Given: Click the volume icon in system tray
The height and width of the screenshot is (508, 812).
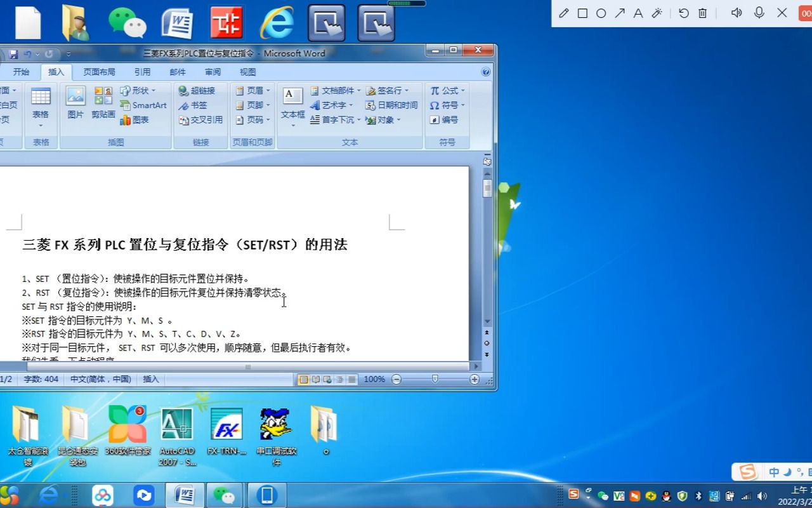Looking at the screenshot, I should tap(762, 496).
